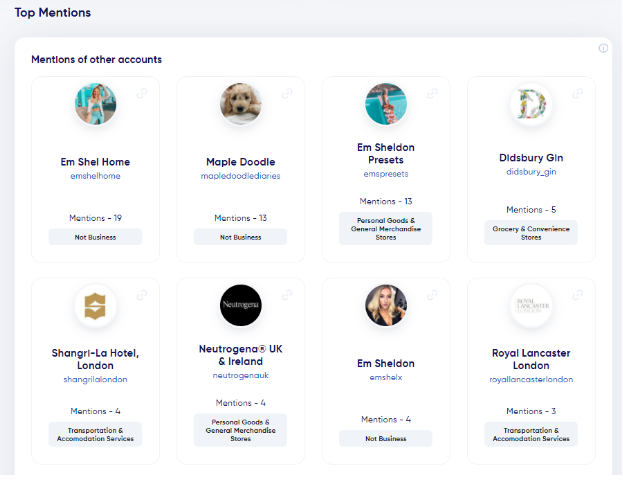Screen dimensions: 623x481
Task: Click Em Sheldon Presets avatar image
Action: pyautogui.click(x=386, y=104)
